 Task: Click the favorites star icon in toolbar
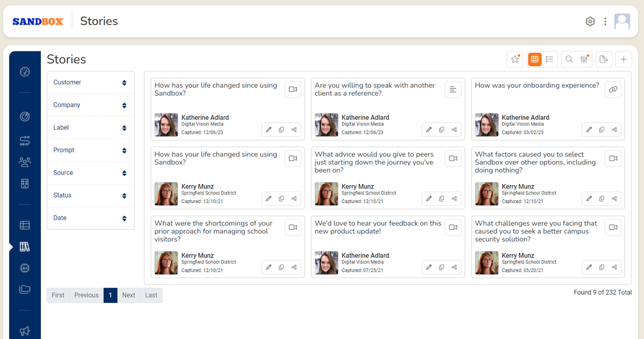tap(515, 59)
